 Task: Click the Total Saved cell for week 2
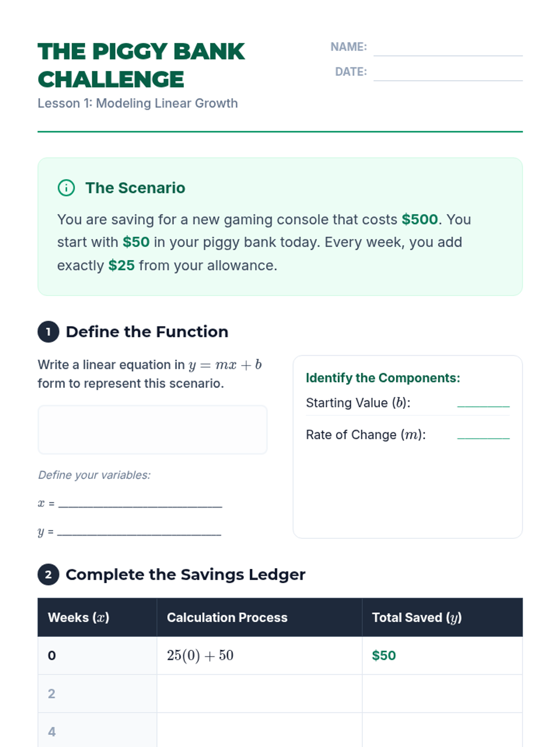[442, 693]
